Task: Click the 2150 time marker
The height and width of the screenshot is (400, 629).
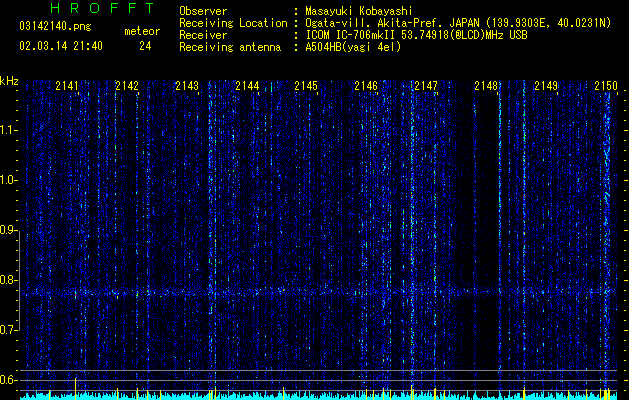Action: click(606, 86)
